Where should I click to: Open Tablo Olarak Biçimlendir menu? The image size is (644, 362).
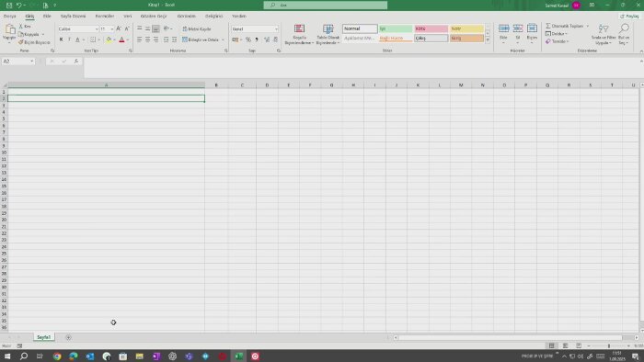click(x=328, y=34)
